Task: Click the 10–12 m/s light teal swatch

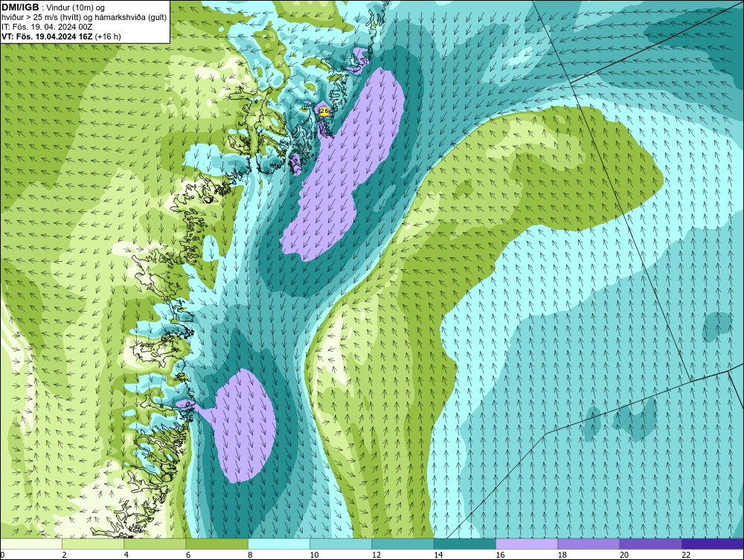Action: (x=341, y=544)
